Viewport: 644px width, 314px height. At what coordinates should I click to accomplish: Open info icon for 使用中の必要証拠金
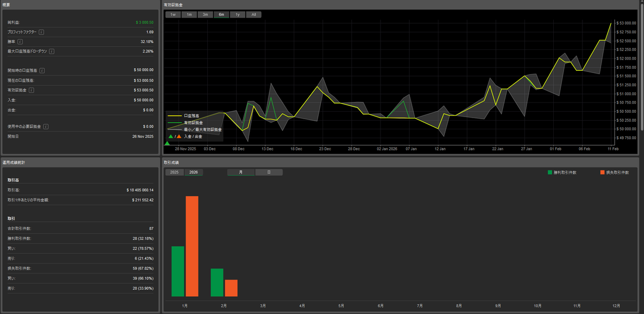[46, 127]
